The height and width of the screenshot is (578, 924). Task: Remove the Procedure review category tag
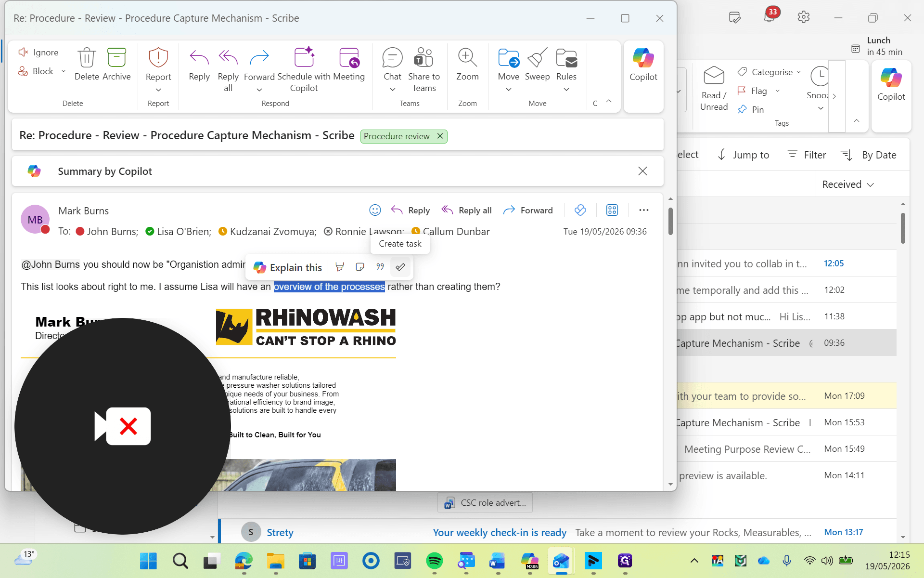440,136
